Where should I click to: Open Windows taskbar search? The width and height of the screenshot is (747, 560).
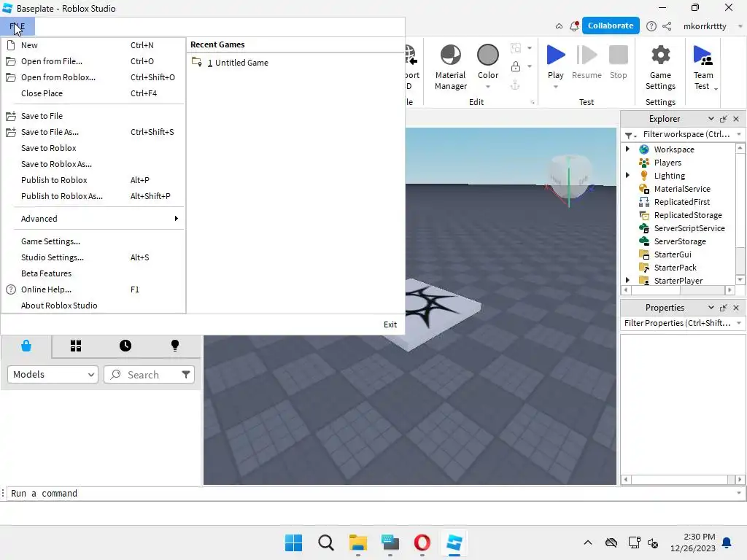tap(326, 542)
